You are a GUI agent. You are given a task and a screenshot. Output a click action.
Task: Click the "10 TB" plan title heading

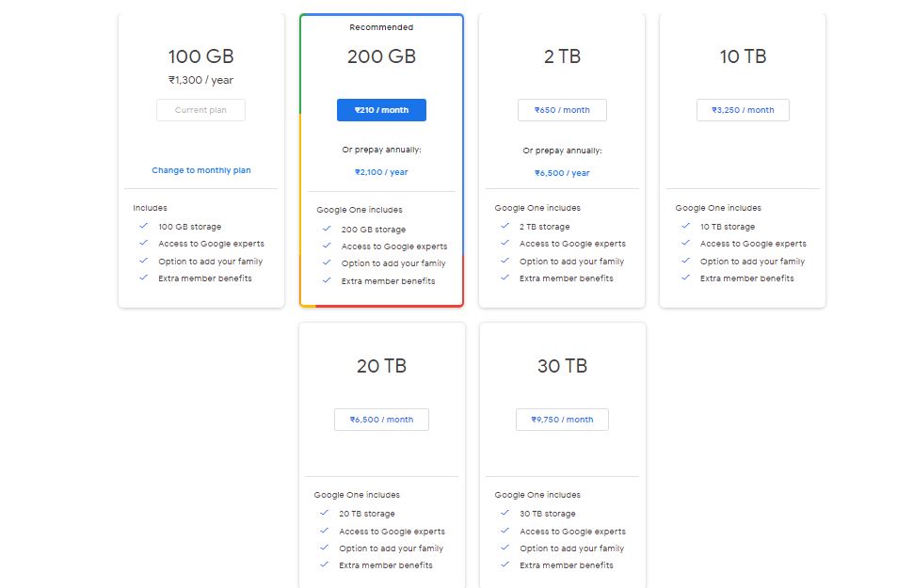pyautogui.click(x=742, y=56)
